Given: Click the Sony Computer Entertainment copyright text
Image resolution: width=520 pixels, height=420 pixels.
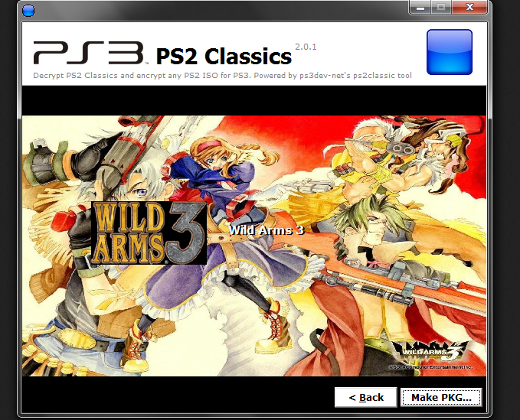Looking at the screenshot, I should [430, 367].
